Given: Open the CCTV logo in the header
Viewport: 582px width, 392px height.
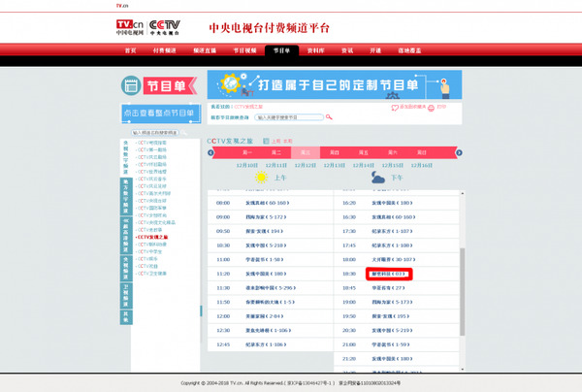Looking at the screenshot, I should point(165,27).
